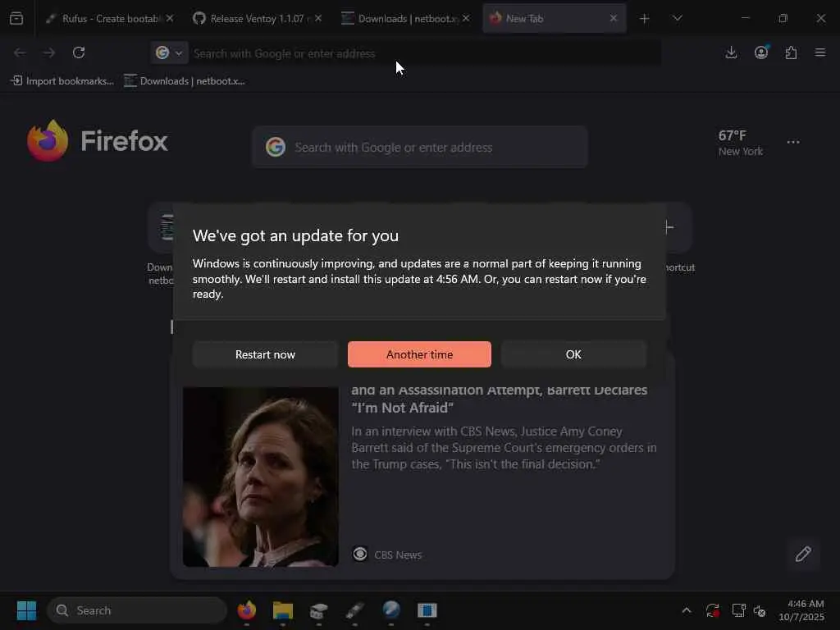
Task: Focus the page's Google search box
Action: coord(419,147)
